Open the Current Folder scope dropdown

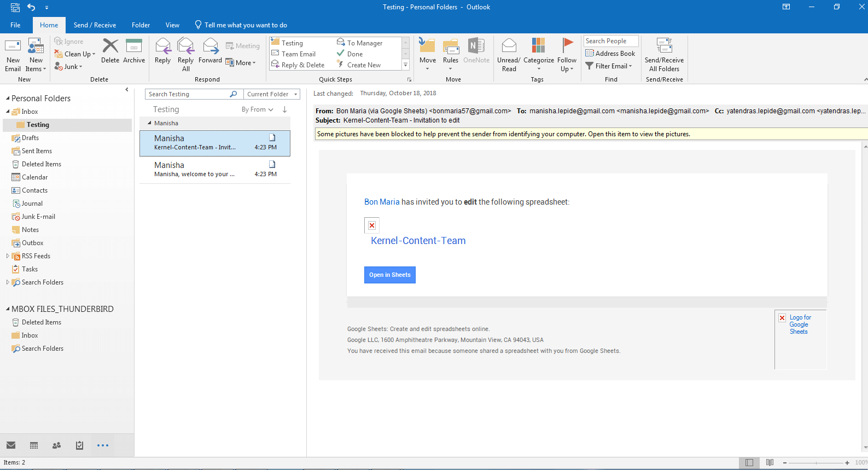tap(272, 94)
